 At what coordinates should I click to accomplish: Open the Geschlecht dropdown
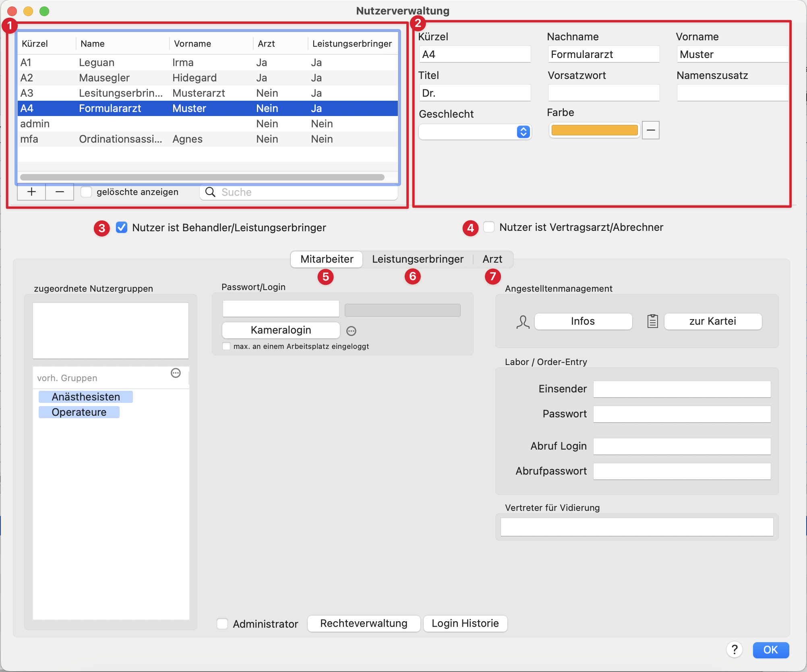coord(475,132)
